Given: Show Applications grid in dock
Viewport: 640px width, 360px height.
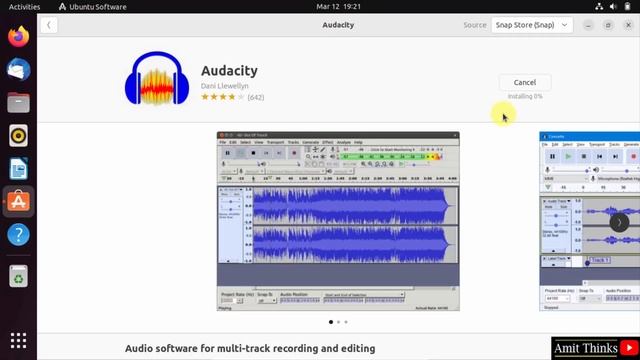Looking at the screenshot, I should [x=18, y=340].
